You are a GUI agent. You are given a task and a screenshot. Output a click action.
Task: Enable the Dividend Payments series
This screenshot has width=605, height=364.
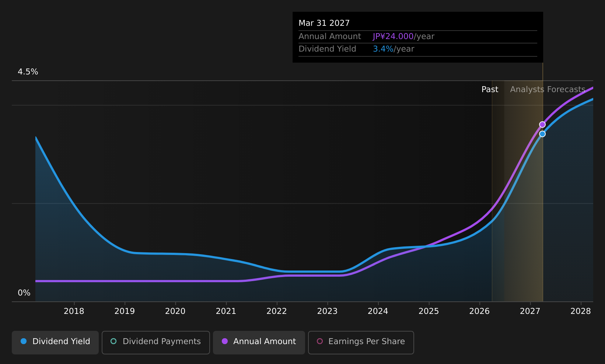pos(156,342)
